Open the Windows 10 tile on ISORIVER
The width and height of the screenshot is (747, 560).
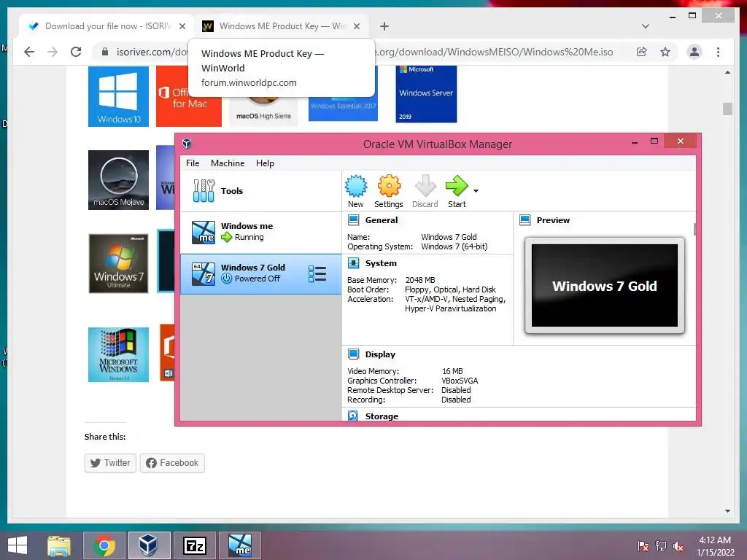pyautogui.click(x=118, y=96)
